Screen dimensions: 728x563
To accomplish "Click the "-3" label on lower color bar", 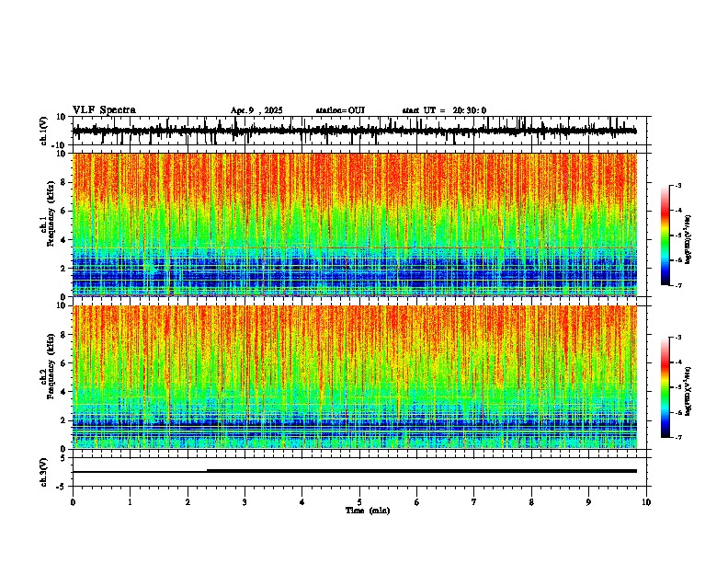I will [678, 338].
